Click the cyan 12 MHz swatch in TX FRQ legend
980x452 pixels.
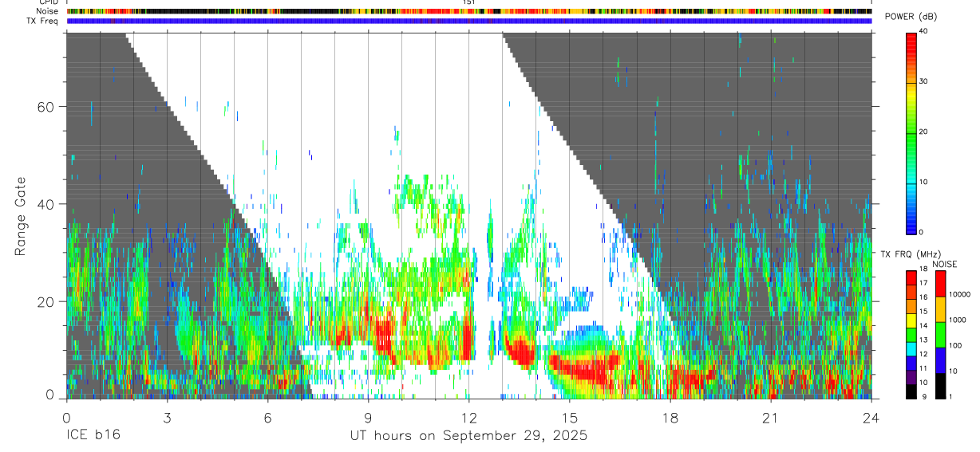[x=911, y=348]
